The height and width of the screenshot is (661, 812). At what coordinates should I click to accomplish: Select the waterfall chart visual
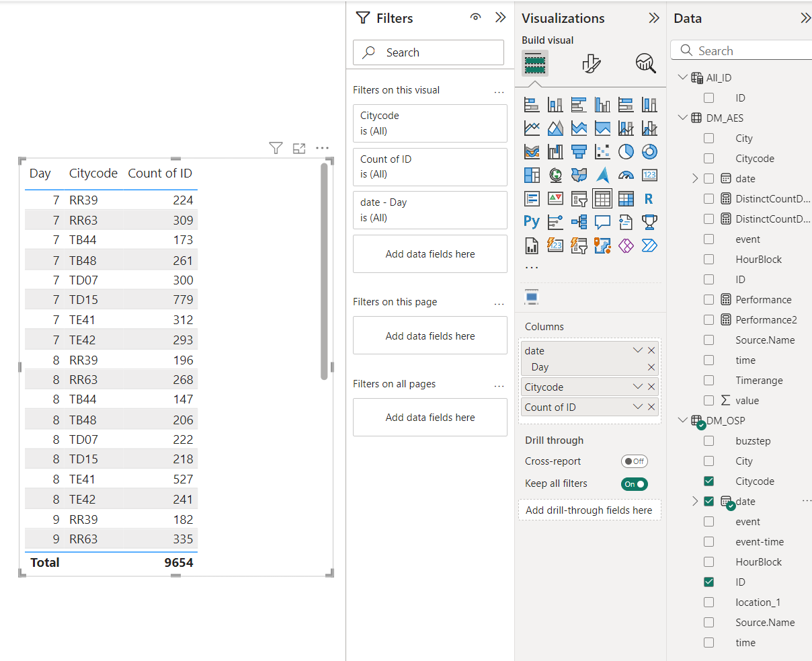pyautogui.click(x=555, y=151)
